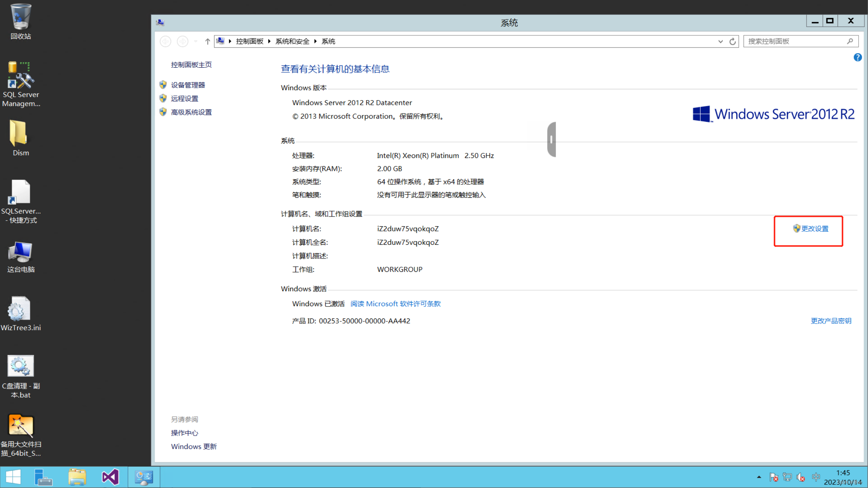This screenshot has height=488, width=868.
Task: Open 高级系统设置 link
Action: pyautogui.click(x=191, y=112)
